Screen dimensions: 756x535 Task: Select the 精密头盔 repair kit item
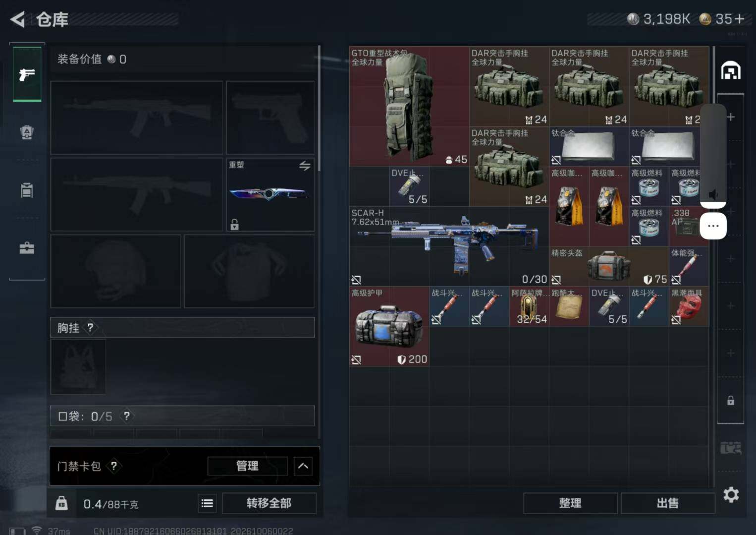click(x=609, y=267)
